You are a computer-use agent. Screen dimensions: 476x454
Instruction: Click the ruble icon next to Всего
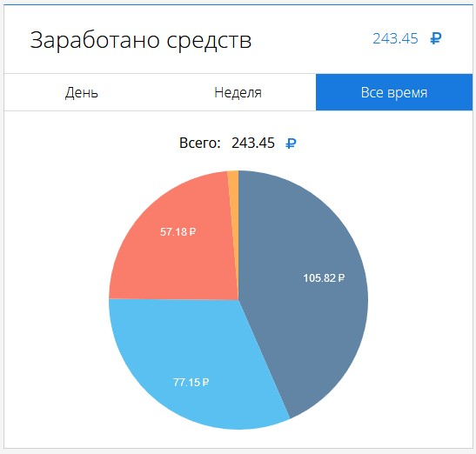pos(291,144)
